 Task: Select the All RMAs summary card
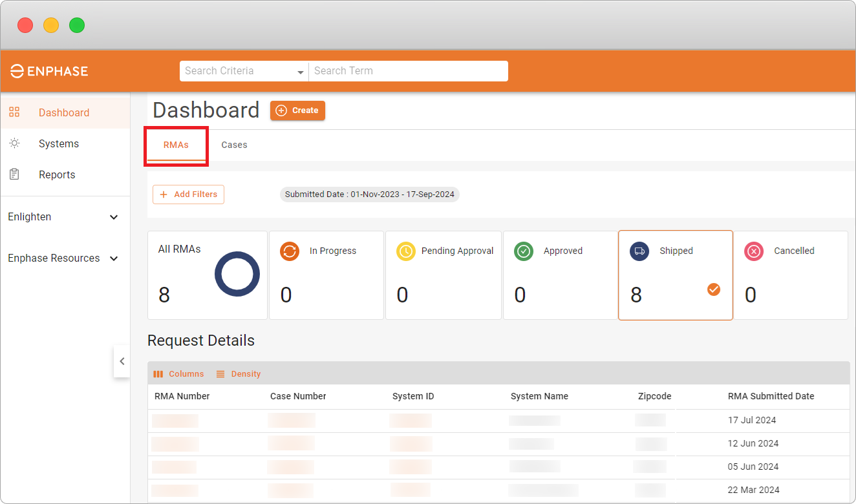[x=208, y=275]
